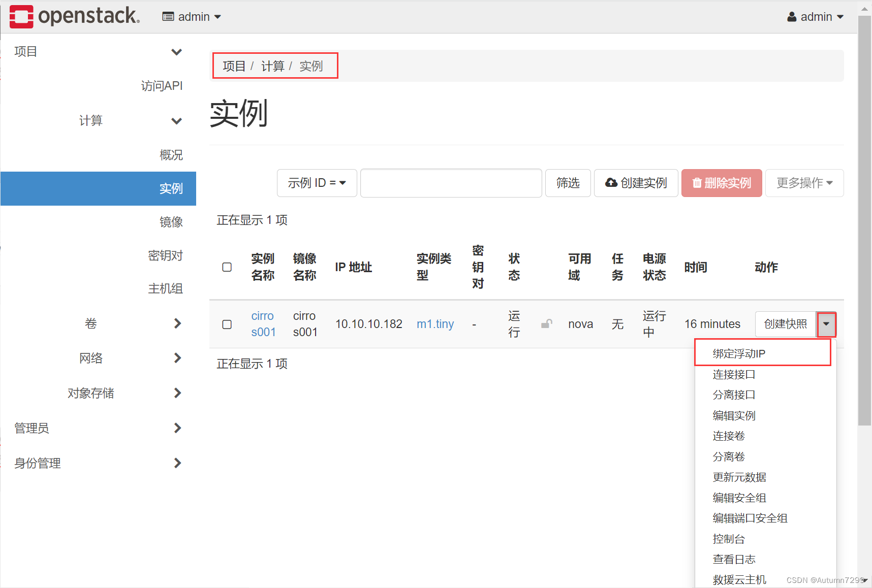Screen dimensions: 872x588
Task: Click the 筛选 filter button
Action: point(568,183)
